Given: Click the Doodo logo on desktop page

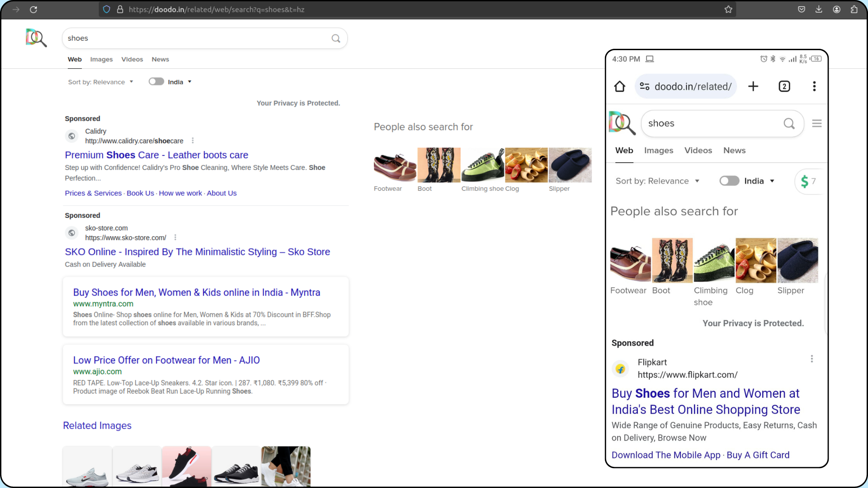Looking at the screenshot, I should [x=36, y=38].
